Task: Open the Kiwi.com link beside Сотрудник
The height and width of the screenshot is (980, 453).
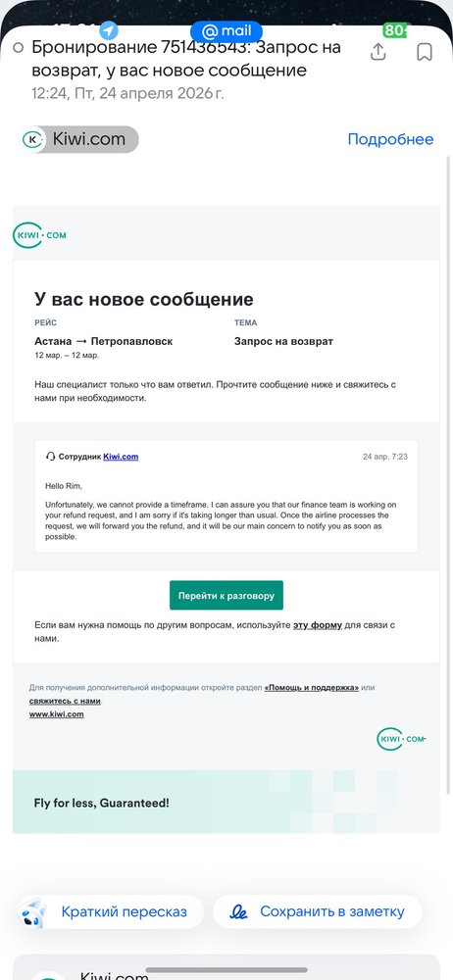Action: 121,457
